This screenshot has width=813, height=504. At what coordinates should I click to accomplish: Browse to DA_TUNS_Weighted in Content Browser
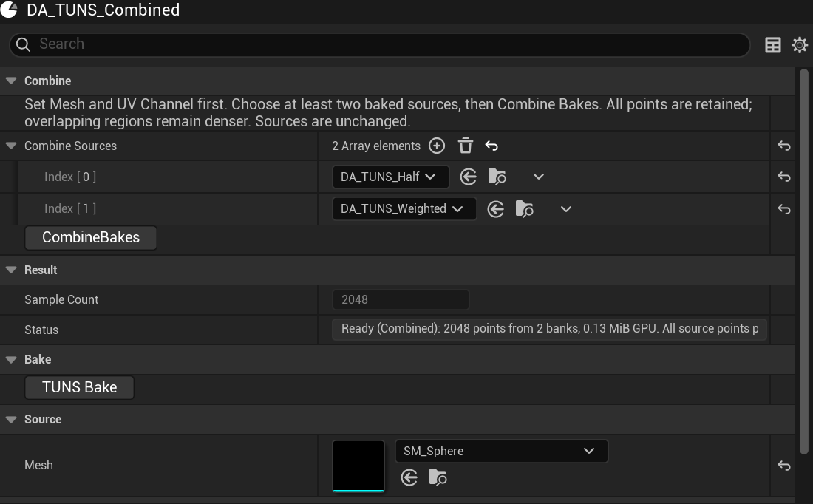tap(524, 209)
